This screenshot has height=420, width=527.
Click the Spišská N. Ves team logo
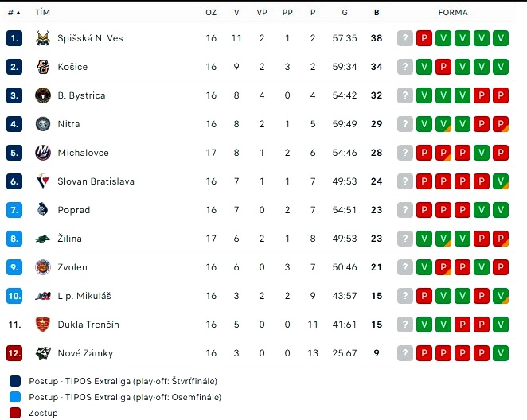[43, 38]
